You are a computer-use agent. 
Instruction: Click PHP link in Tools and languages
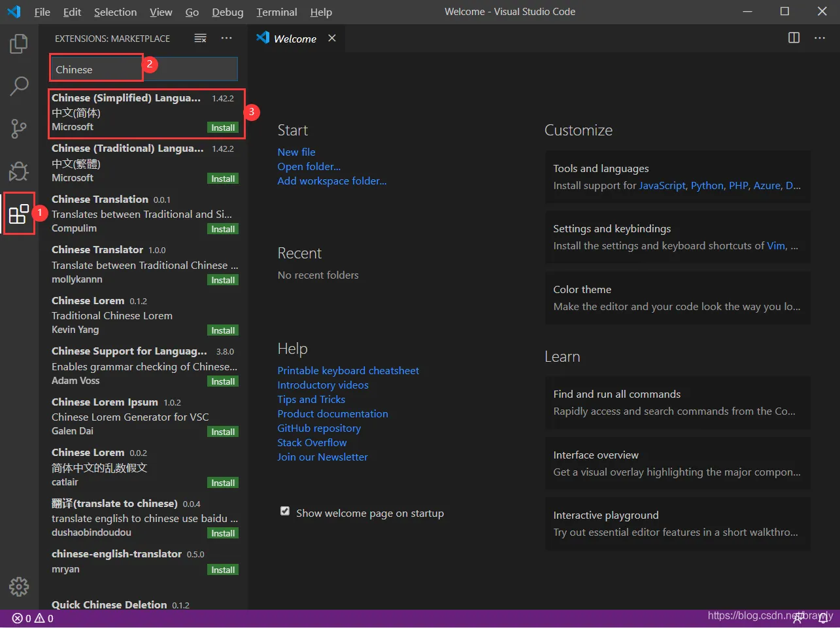pos(739,185)
